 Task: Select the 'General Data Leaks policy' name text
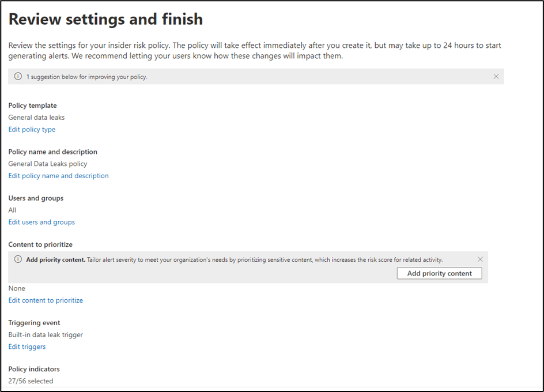click(x=48, y=164)
